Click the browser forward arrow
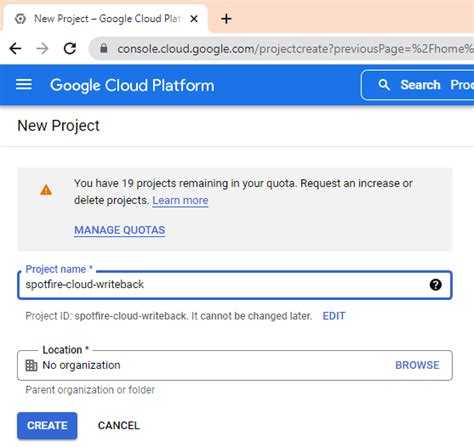Screen dimensions: 474x447 tap(42, 49)
